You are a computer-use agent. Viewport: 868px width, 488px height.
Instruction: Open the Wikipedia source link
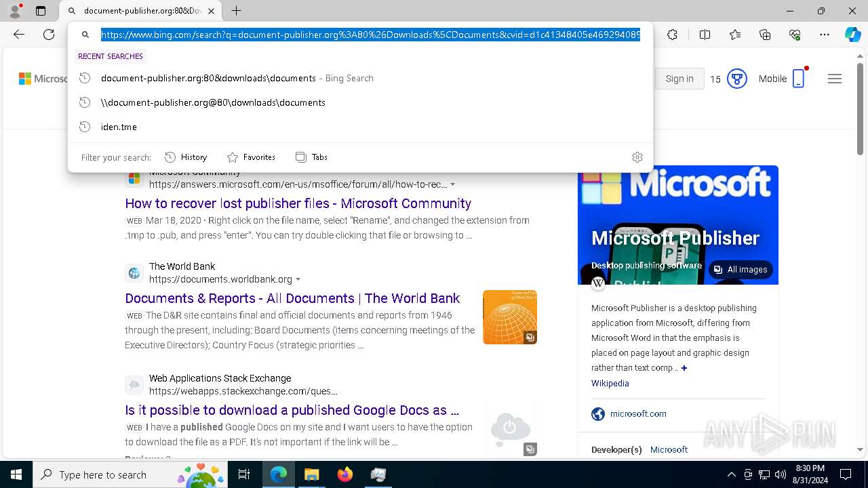(x=610, y=383)
